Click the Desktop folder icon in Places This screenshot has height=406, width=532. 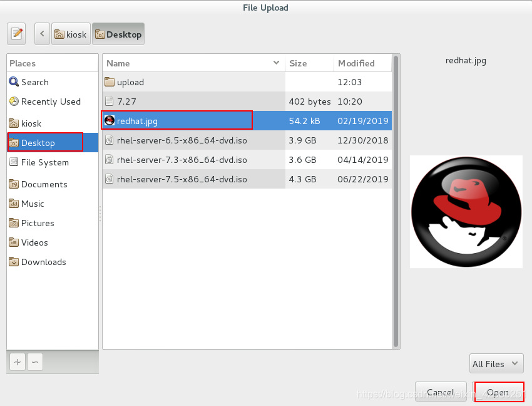14,143
